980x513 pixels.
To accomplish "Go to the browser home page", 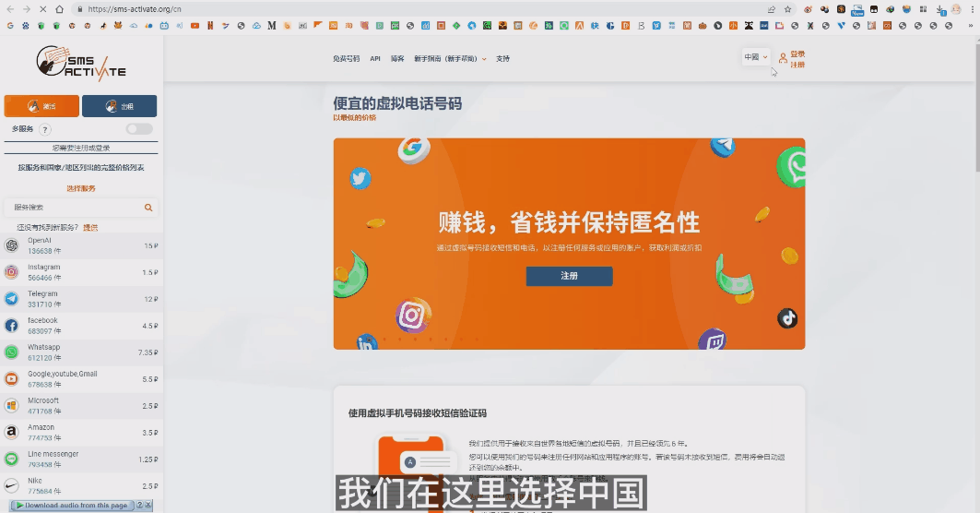I will tap(59, 9).
